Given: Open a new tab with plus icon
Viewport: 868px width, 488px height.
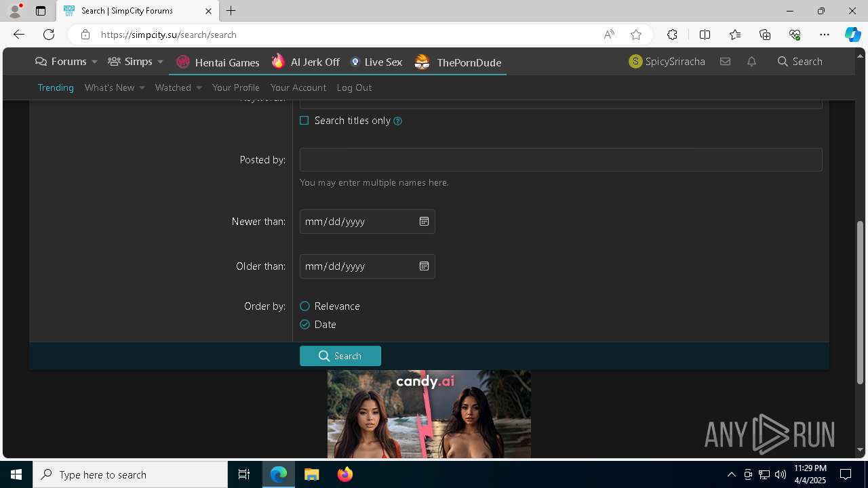Looking at the screenshot, I should [x=231, y=11].
